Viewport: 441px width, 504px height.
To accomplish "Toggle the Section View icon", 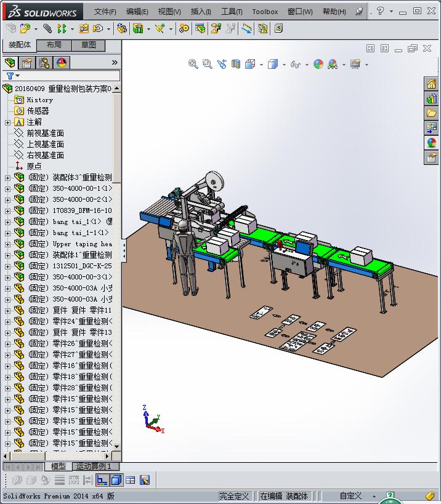I will pos(236,64).
